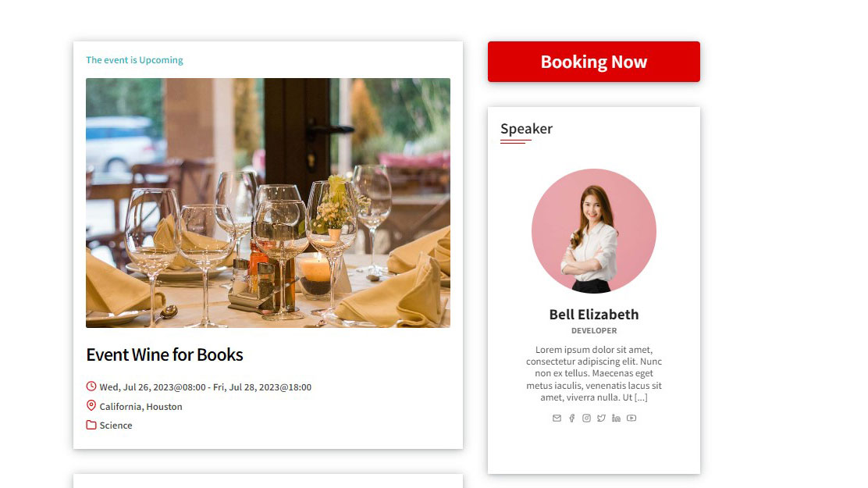Click the red Booking Now button

[594, 62]
